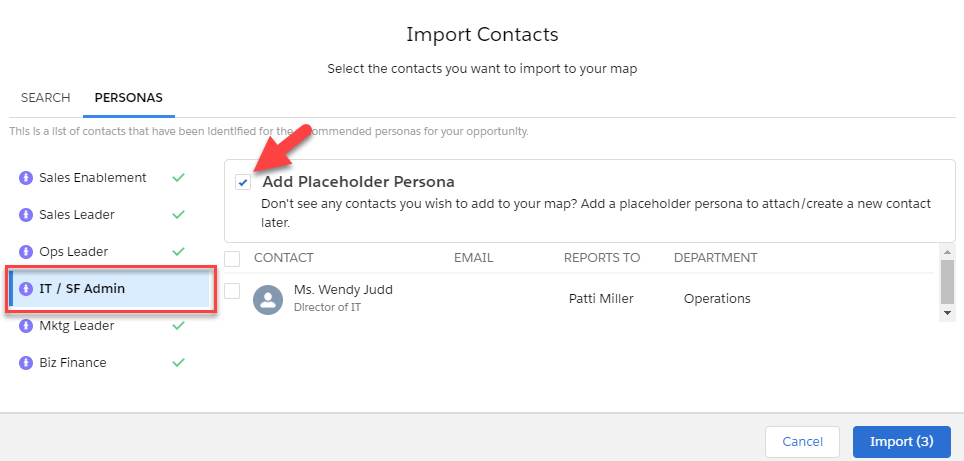The height and width of the screenshot is (461, 964).
Task: Click the Biz Finance persona icon
Action: 25,363
